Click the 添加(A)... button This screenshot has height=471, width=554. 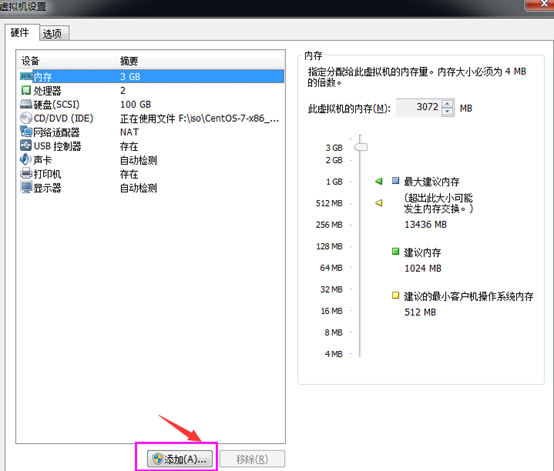point(180,459)
